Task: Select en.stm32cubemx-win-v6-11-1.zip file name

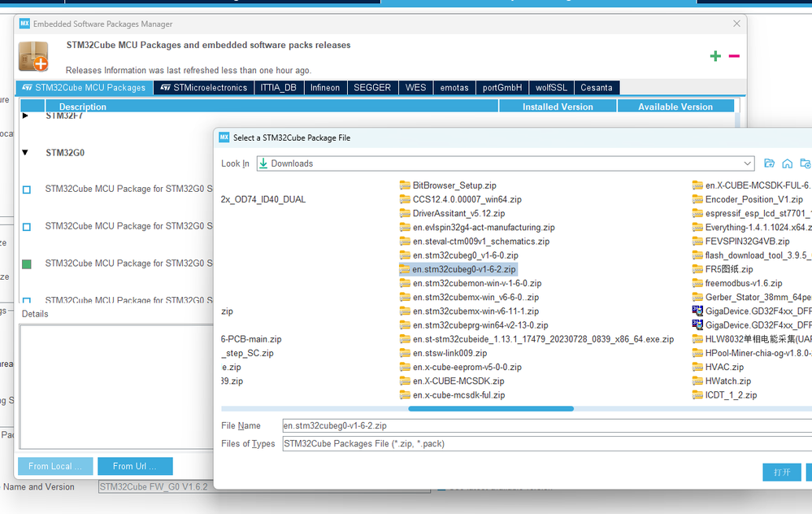Action: click(x=476, y=311)
